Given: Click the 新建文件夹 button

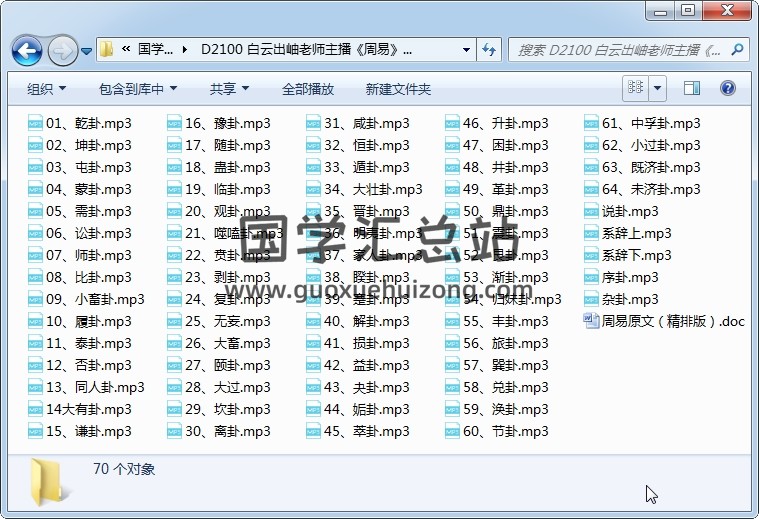Looking at the screenshot, I should tap(398, 89).
